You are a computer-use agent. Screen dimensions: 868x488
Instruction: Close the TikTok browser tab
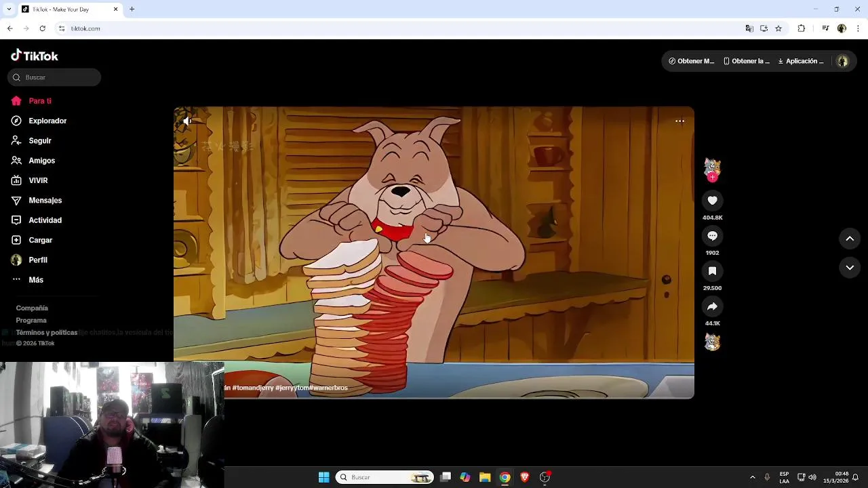click(115, 9)
